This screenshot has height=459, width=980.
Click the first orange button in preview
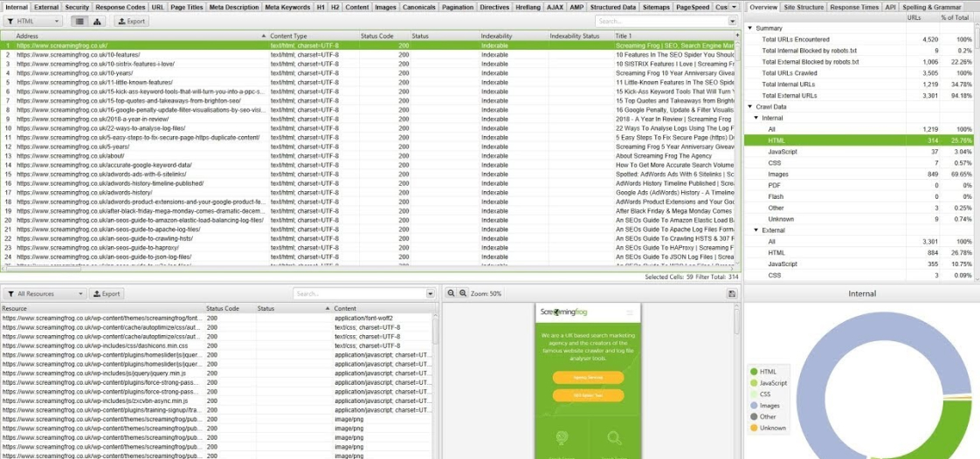coord(588,377)
